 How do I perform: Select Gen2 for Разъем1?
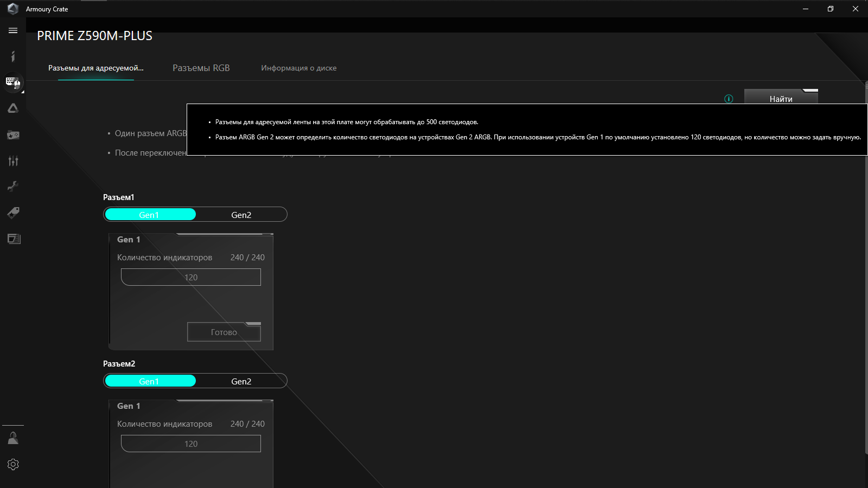coord(241,215)
